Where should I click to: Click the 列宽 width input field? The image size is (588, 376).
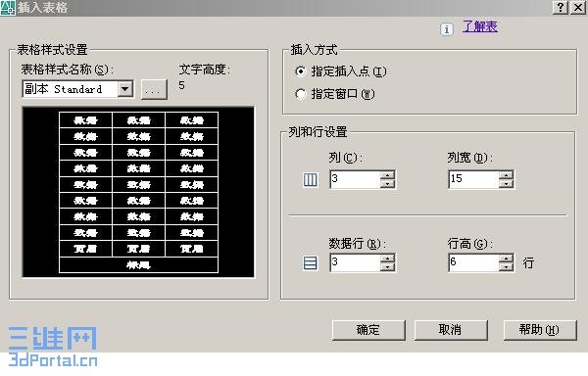(473, 179)
